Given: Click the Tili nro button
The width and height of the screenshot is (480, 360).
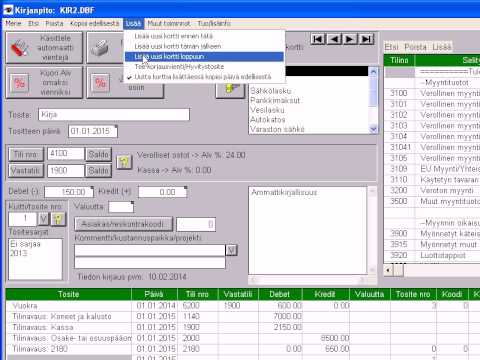Looking at the screenshot, I should [26, 154].
